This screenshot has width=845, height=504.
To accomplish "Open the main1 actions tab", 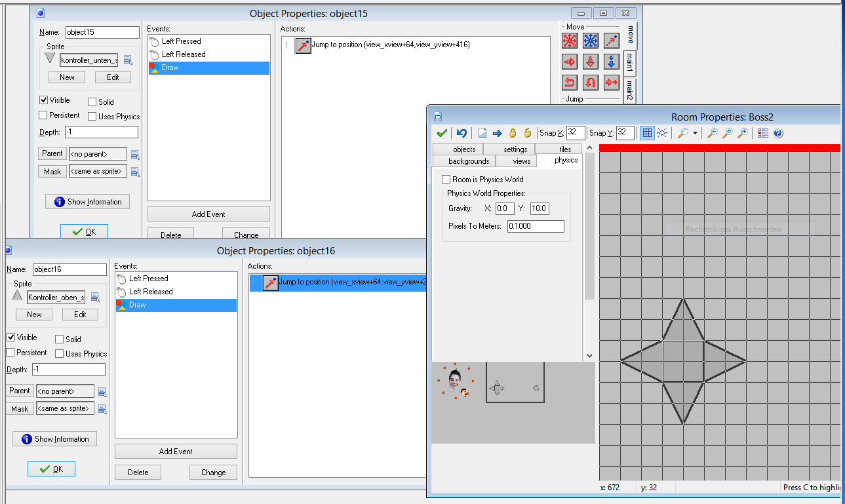I will [x=629, y=63].
